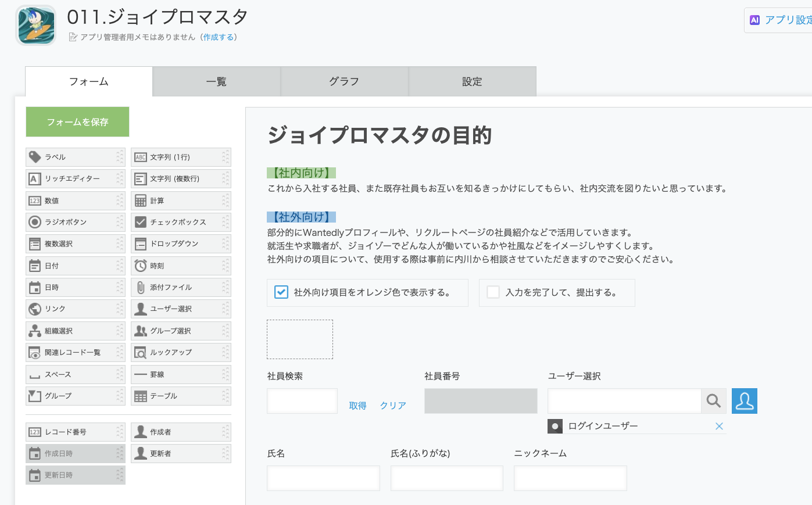The height and width of the screenshot is (505, 812).
Task: Switch to the 一覧 tab
Action: click(216, 81)
